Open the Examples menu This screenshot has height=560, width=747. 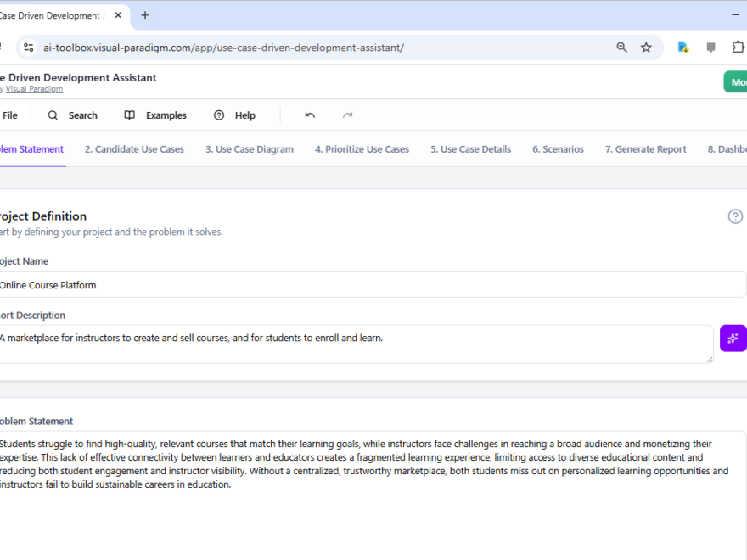click(x=155, y=115)
